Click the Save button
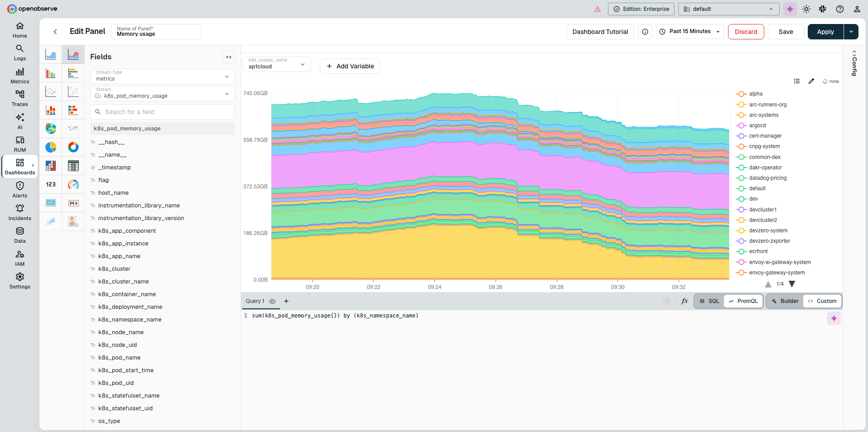This screenshot has height=432, width=868. click(x=786, y=32)
